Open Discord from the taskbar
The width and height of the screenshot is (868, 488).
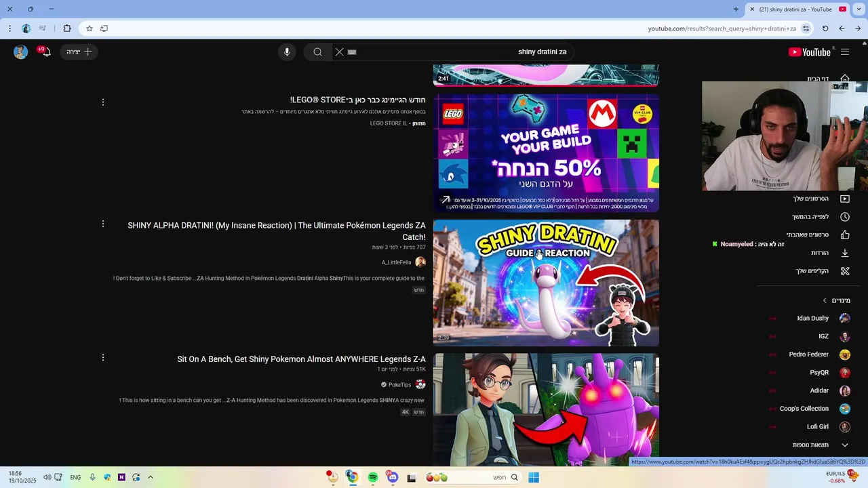click(393, 477)
